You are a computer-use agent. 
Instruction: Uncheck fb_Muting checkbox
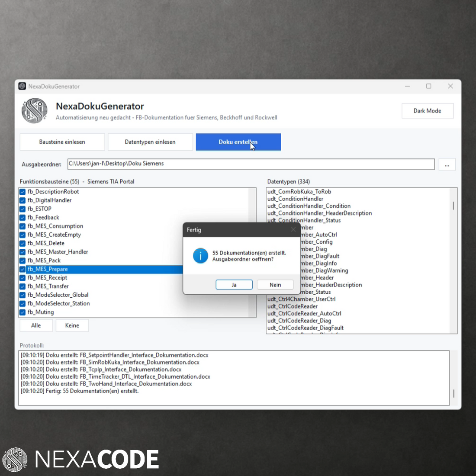coord(23,312)
